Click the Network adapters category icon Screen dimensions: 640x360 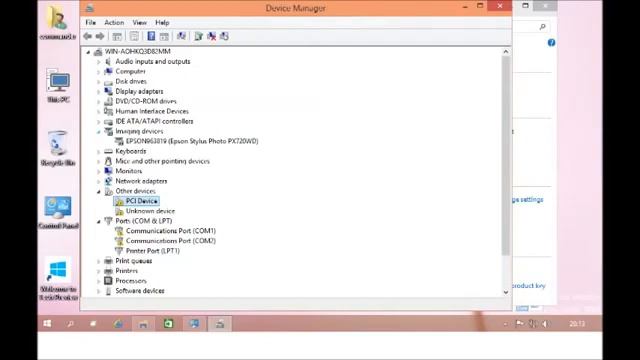click(x=108, y=181)
